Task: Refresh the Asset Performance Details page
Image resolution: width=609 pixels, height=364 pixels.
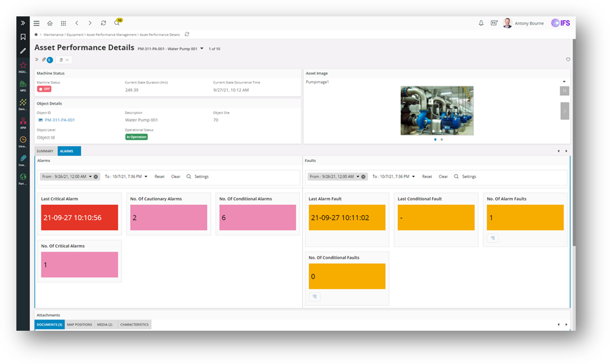Action: point(103,23)
